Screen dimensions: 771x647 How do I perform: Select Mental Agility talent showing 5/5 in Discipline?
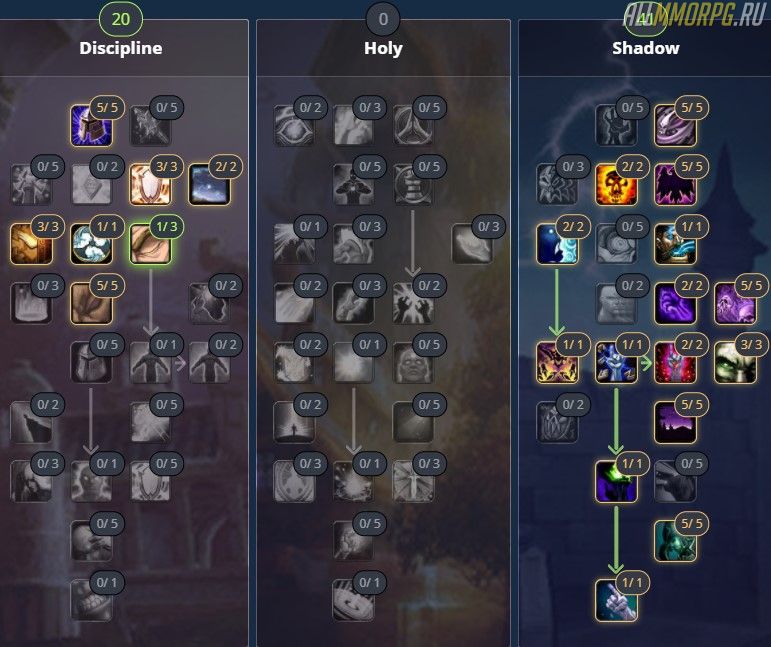(x=91, y=304)
